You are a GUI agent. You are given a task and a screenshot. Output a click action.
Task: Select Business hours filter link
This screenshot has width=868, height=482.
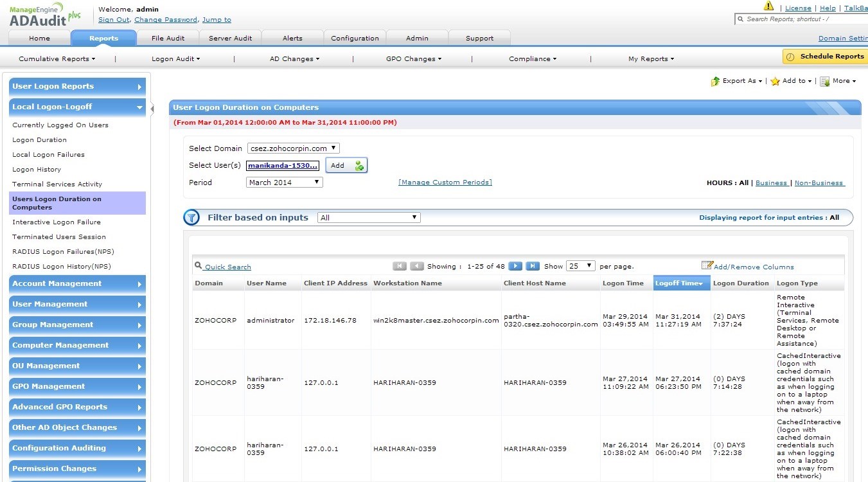[771, 183]
